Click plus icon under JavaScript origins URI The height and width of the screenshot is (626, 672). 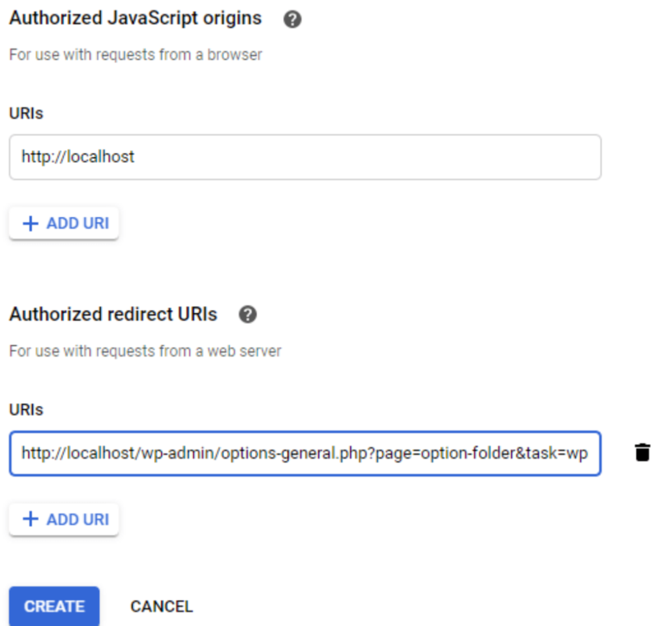click(x=31, y=224)
